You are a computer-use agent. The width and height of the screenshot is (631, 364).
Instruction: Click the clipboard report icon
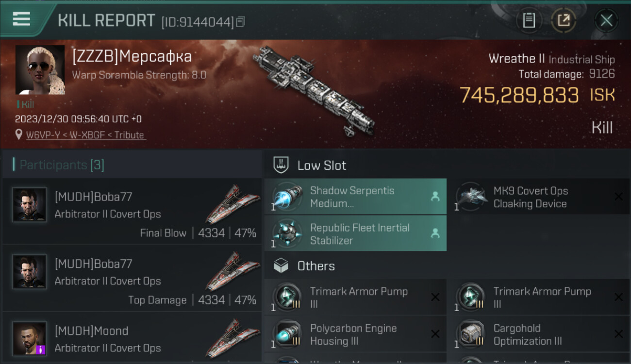point(529,20)
